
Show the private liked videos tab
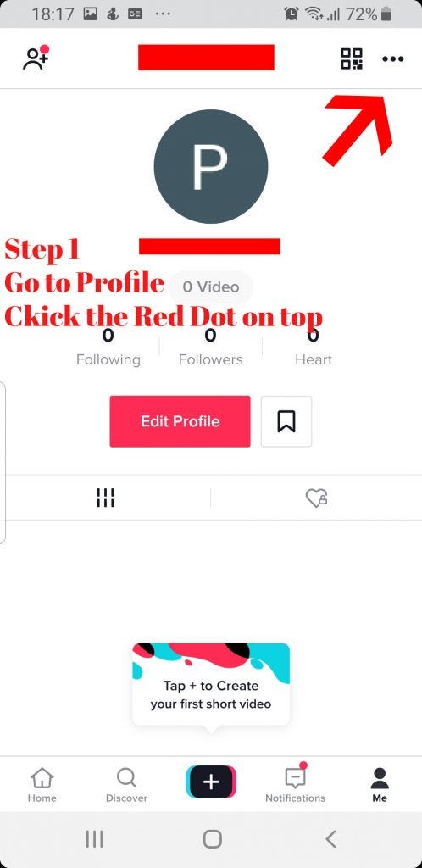(316, 497)
